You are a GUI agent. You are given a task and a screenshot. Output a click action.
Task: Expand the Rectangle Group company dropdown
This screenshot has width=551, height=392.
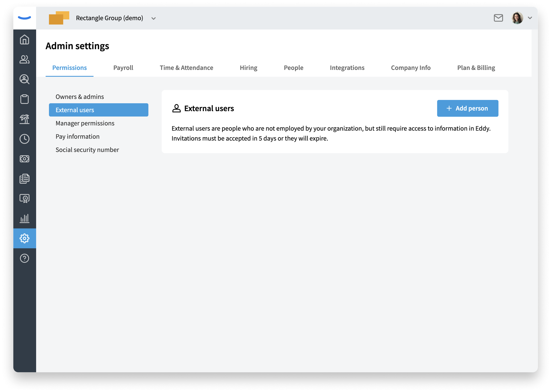click(153, 18)
